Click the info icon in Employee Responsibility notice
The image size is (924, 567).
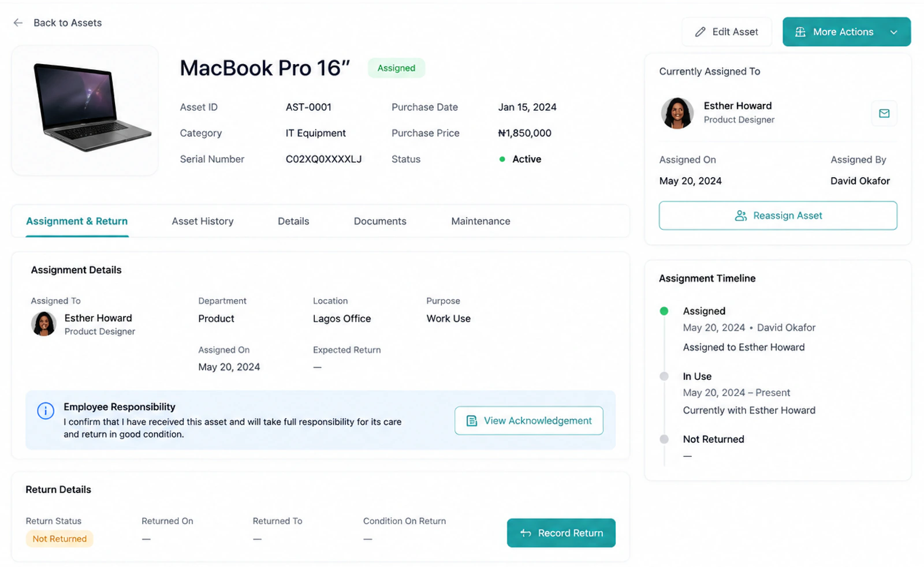point(46,411)
